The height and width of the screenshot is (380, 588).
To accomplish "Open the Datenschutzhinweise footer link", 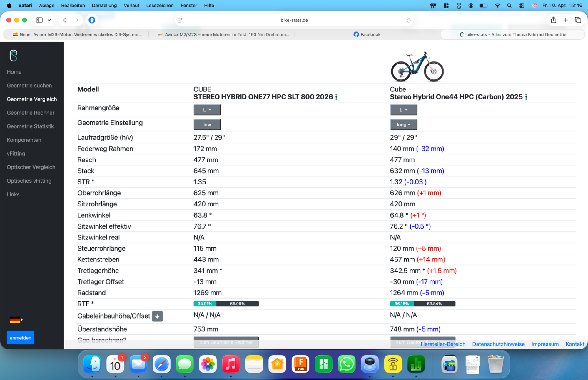I will (498, 344).
